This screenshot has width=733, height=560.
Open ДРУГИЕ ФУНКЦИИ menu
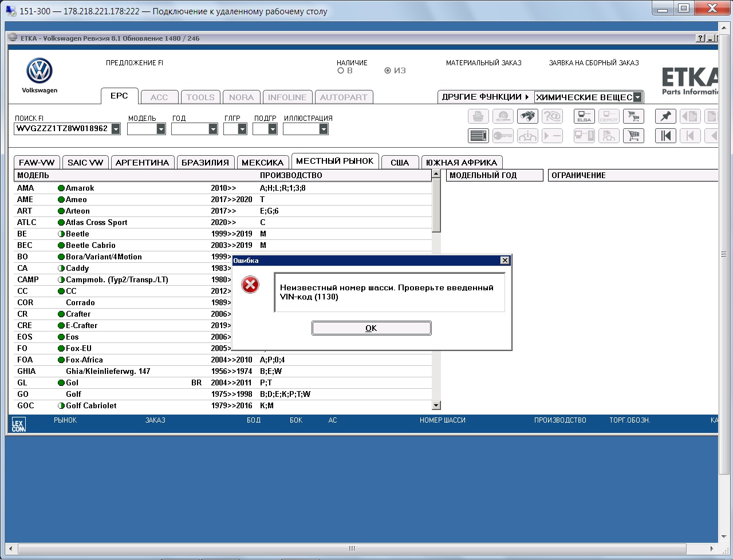tap(485, 97)
